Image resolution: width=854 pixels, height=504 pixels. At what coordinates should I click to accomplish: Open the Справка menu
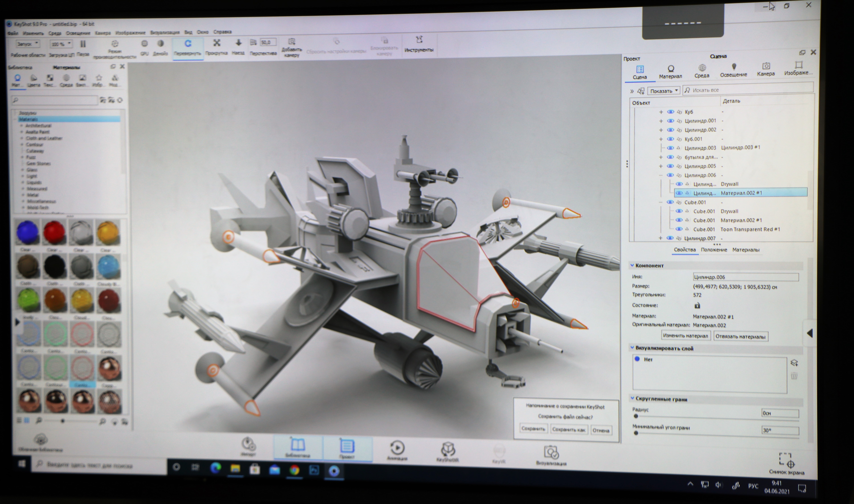click(222, 32)
